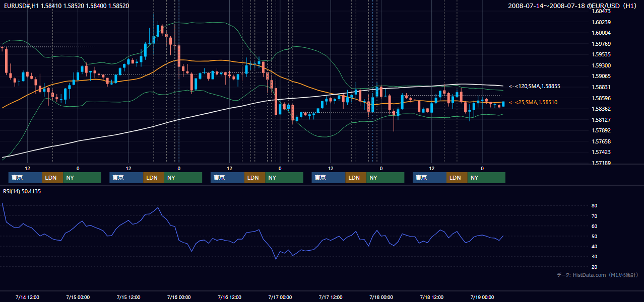Click price axis label 1.57658
644x302 pixels.
pyautogui.click(x=601, y=141)
